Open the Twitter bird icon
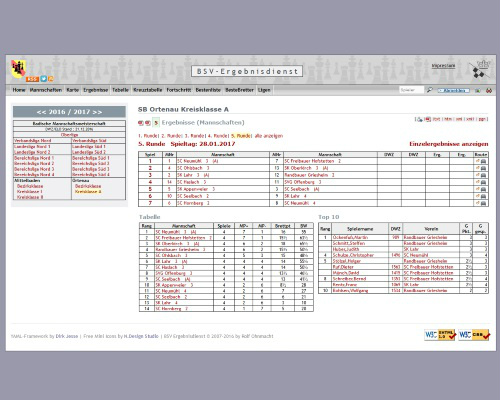Viewport: 500px width, 400px height. [44, 79]
